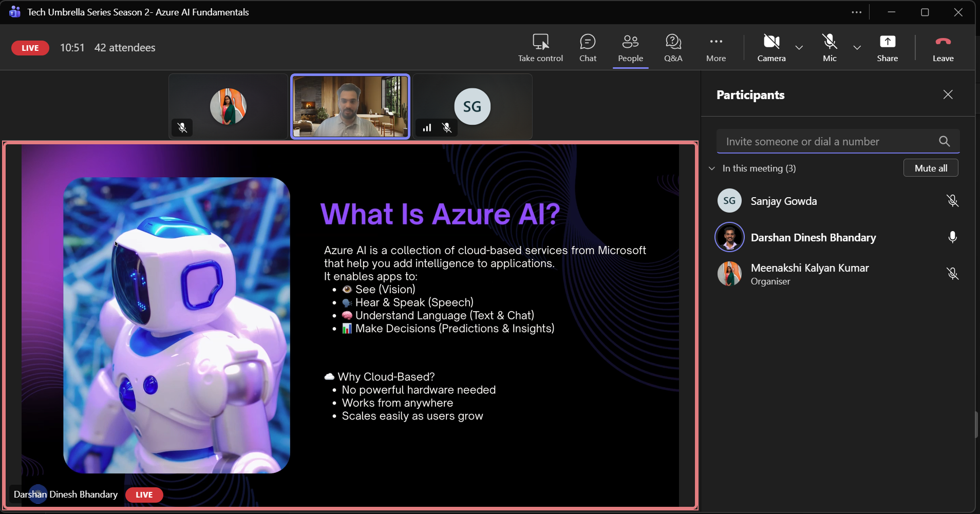Image resolution: width=980 pixels, height=514 pixels.
Task: Click the Participants panel heading
Action: pyautogui.click(x=750, y=95)
